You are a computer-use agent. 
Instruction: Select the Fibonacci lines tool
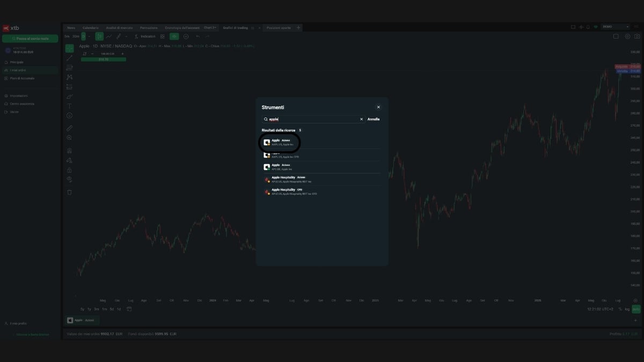(x=69, y=68)
